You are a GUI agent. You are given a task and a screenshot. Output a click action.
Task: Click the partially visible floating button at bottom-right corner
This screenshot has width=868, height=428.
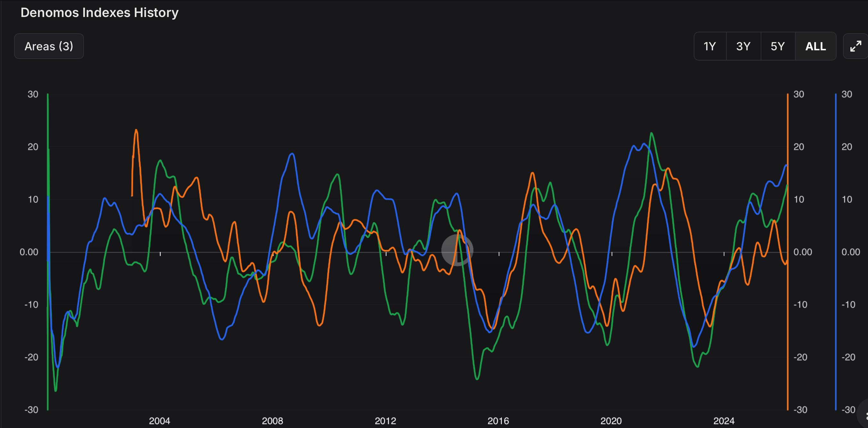pyautogui.click(x=864, y=415)
